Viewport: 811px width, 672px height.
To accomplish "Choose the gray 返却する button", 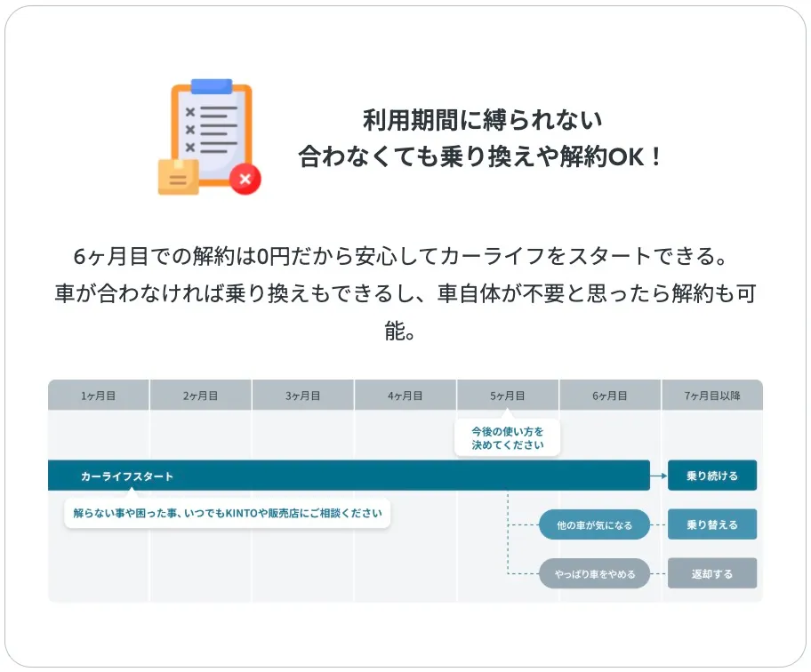I will pyautogui.click(x=711, y=573).
